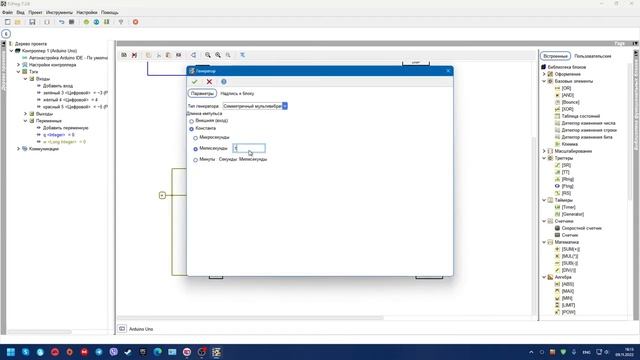Select the [XOR] block in library
640x360 pixels.
567,109
